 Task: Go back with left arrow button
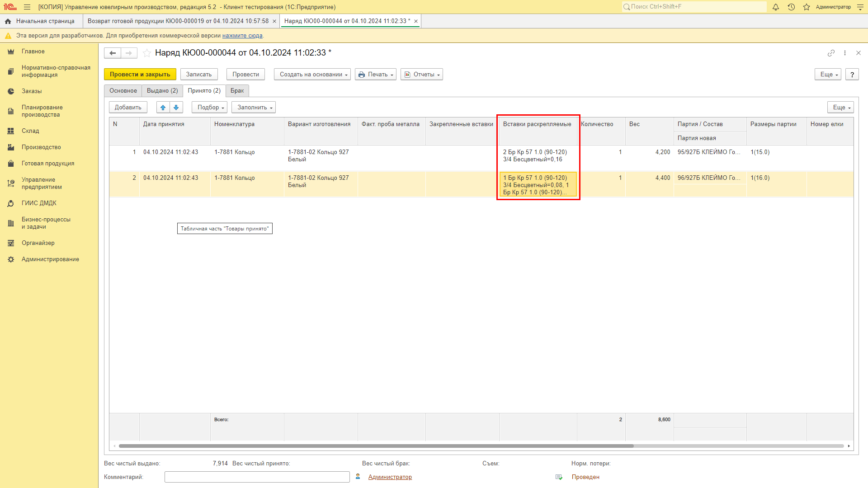113,53
